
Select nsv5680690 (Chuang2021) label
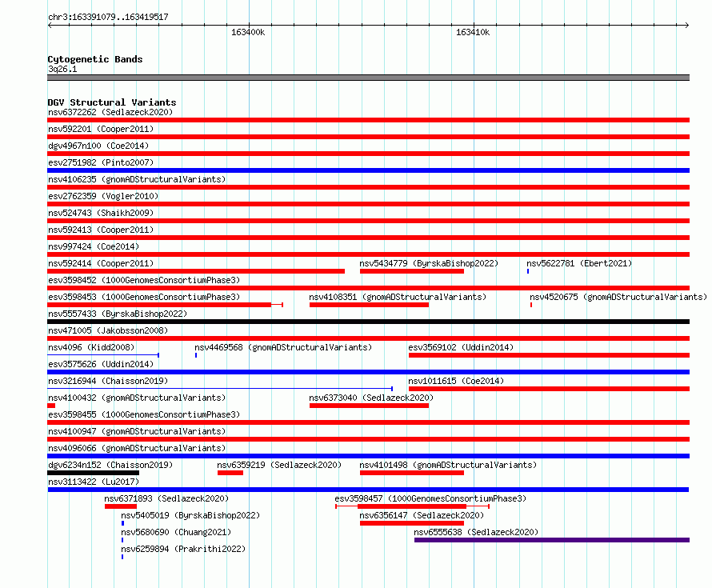[176, 532]
